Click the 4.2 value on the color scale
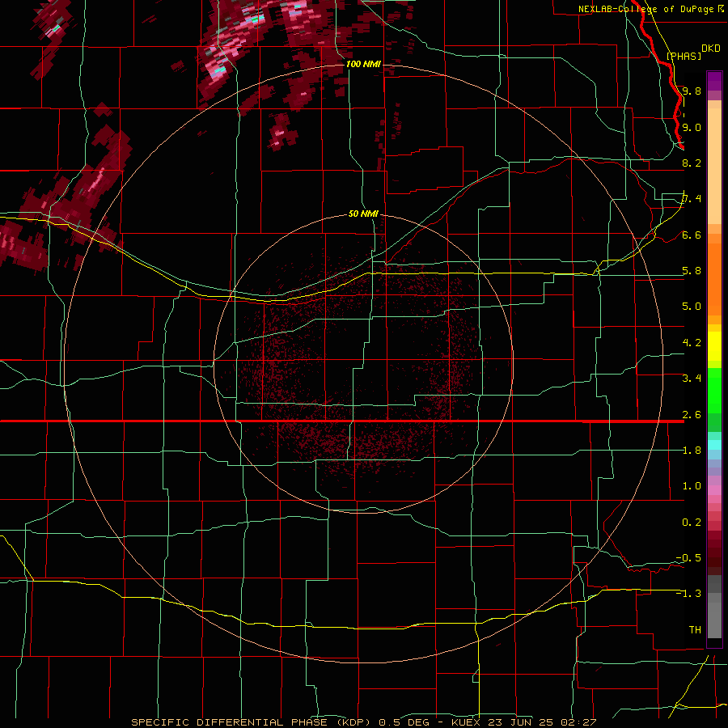Screen dimensions: 728x728 692,343
